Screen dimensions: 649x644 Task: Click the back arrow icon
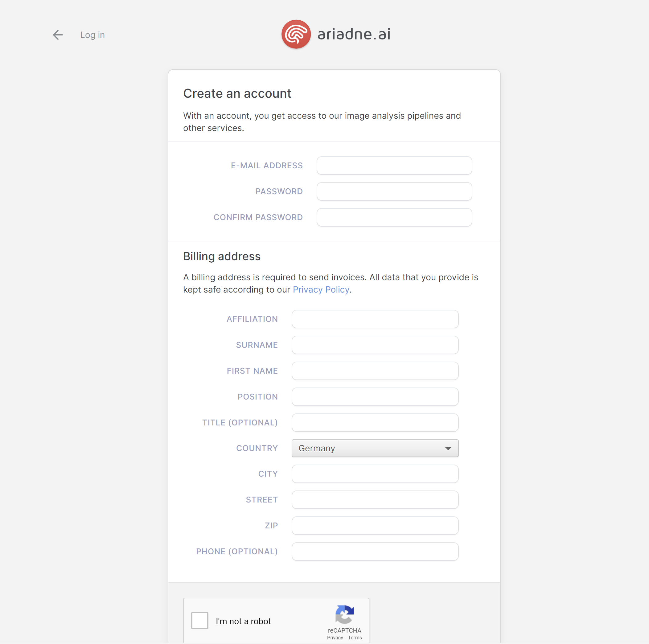tap(58, 35)
